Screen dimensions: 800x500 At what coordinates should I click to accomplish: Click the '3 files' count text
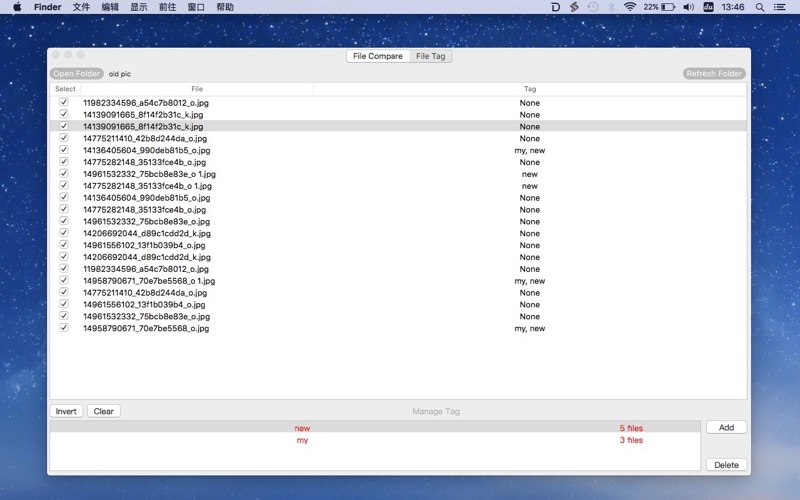pos(631,440)
